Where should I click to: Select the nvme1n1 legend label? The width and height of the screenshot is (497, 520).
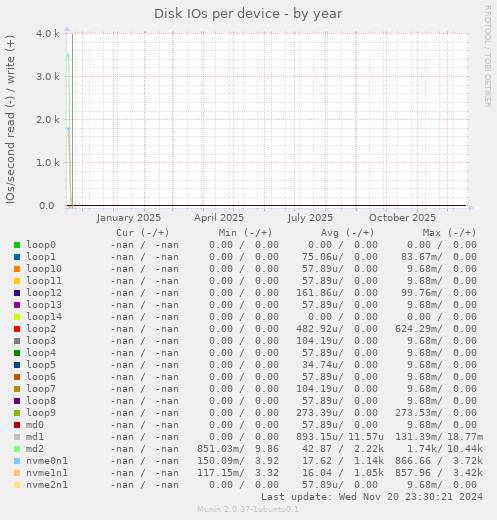47,473
